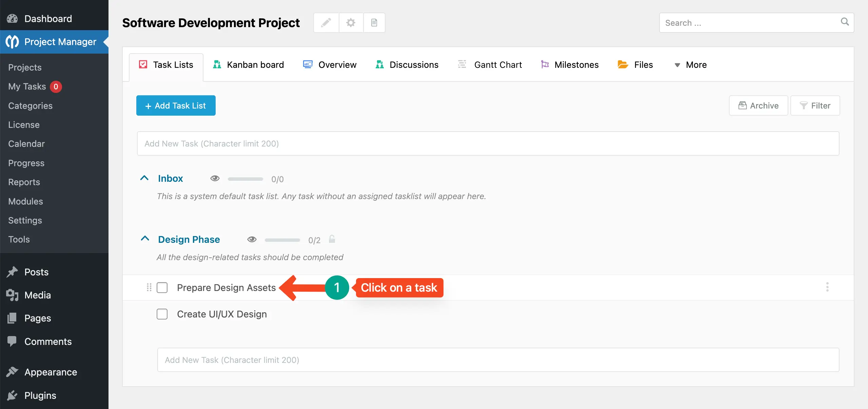The width and height of the screenshot is (868, 409).
Task: Collapse the Design Phase task list
Action: click(x=145, y=239)
